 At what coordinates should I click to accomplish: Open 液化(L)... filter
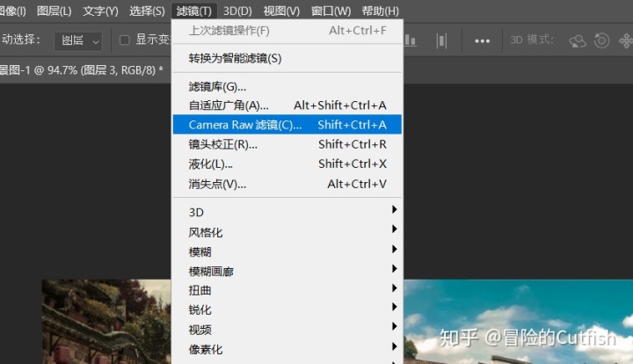click(x=287, y=164)
